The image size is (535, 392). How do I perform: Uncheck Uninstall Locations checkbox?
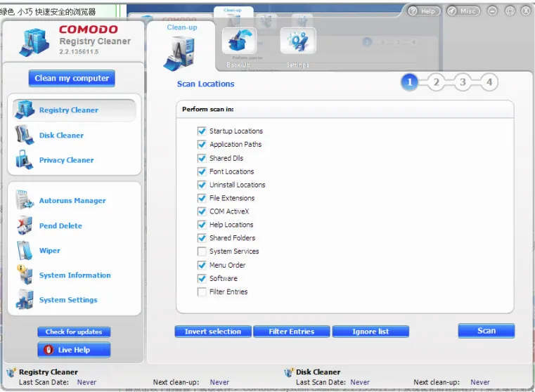pyautogui.click(x=202, y=185)
